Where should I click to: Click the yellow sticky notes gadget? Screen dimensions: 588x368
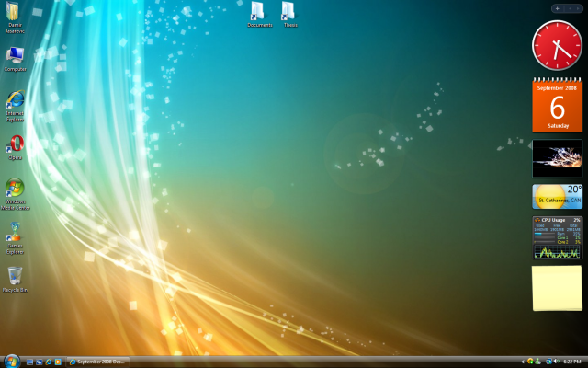(558, 288)
